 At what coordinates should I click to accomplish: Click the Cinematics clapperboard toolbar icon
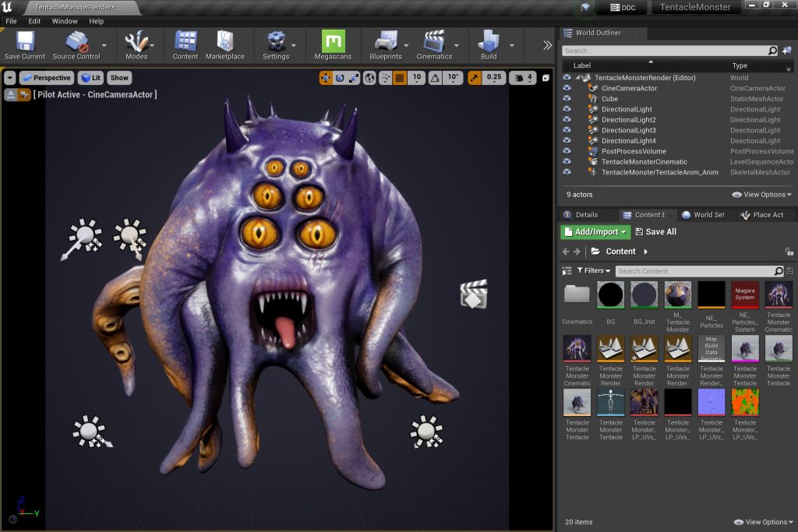(x=434, y=45)
